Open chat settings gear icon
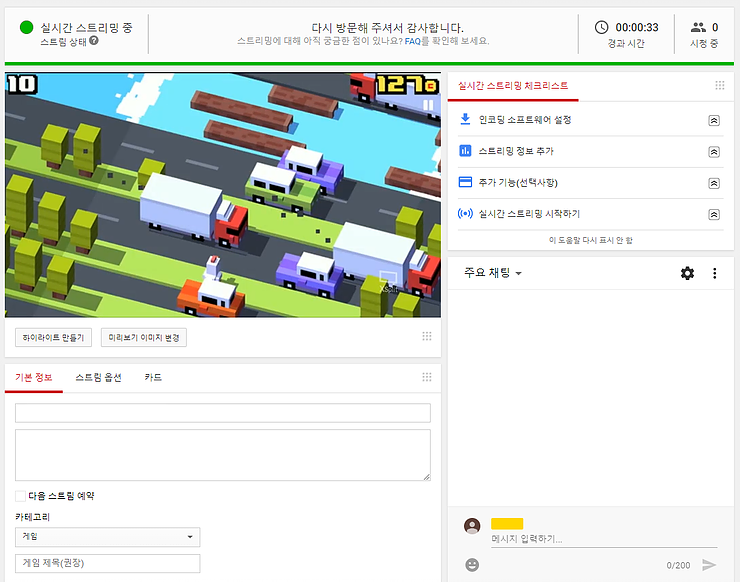 pos(687,273)
